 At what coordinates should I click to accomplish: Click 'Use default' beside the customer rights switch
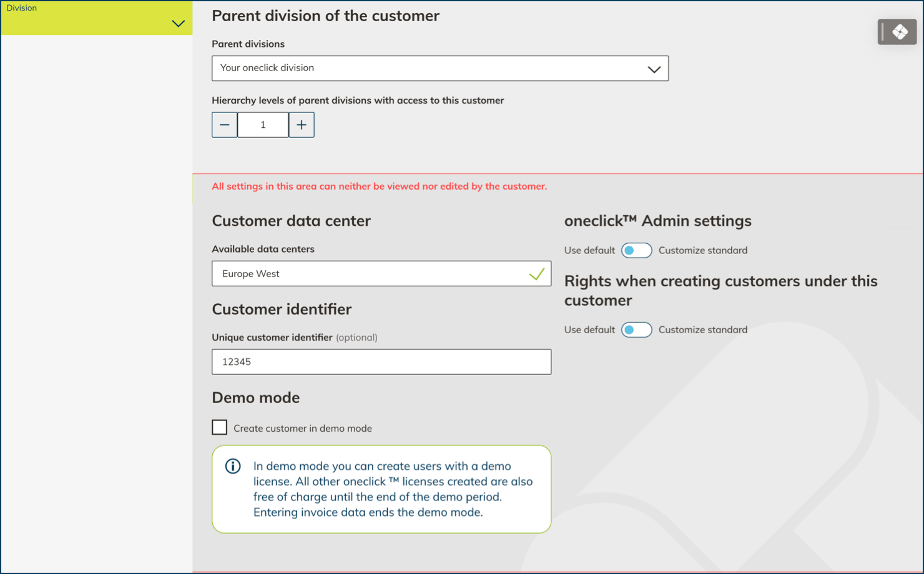(x=589, y=329)
